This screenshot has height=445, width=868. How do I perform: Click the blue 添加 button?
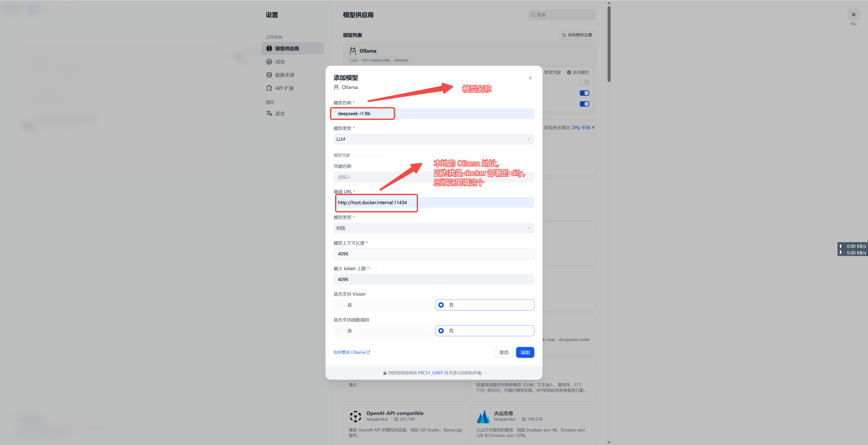[x=525, y=352]
